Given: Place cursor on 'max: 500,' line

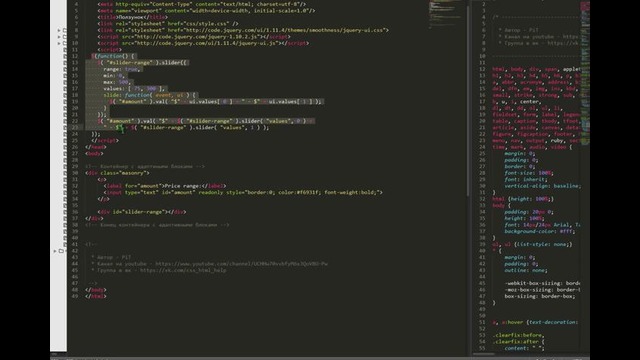Looking at the screenshot, I should pos(117,82).
